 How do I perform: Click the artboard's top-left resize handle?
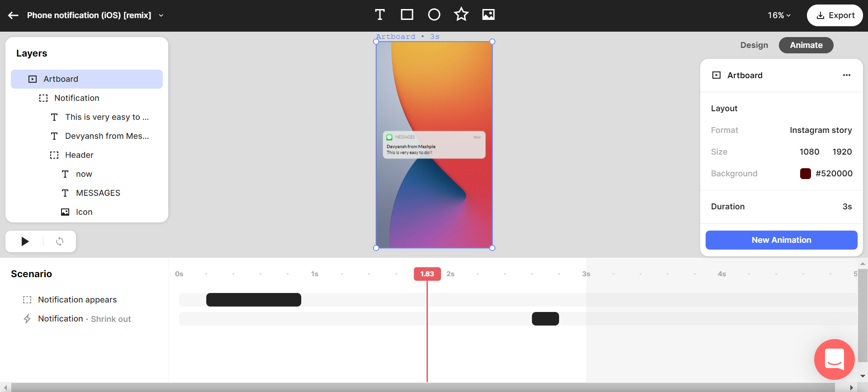(376, 42)
